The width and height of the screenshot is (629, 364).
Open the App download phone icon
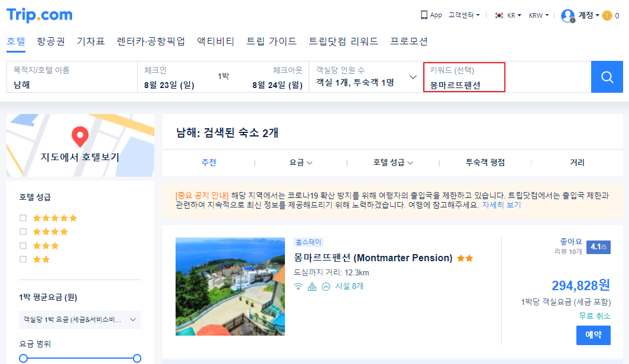424,15
